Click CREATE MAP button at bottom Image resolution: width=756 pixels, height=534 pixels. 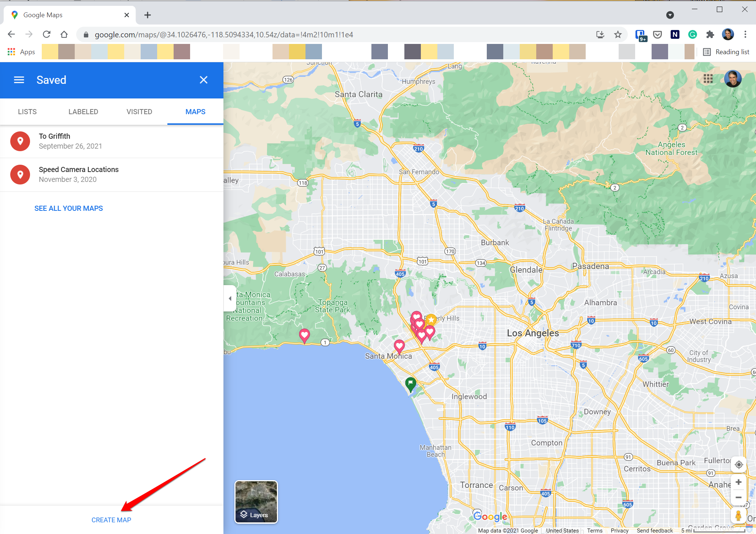coord(112,520)
